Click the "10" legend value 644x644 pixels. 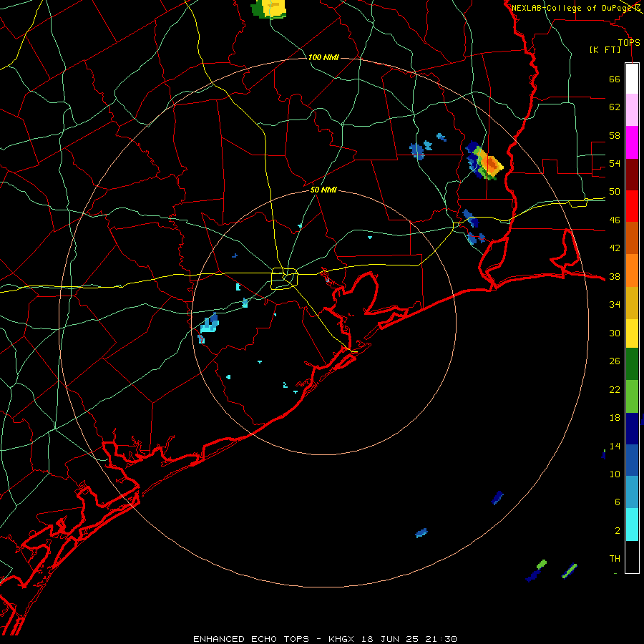(x=615, y=474)
